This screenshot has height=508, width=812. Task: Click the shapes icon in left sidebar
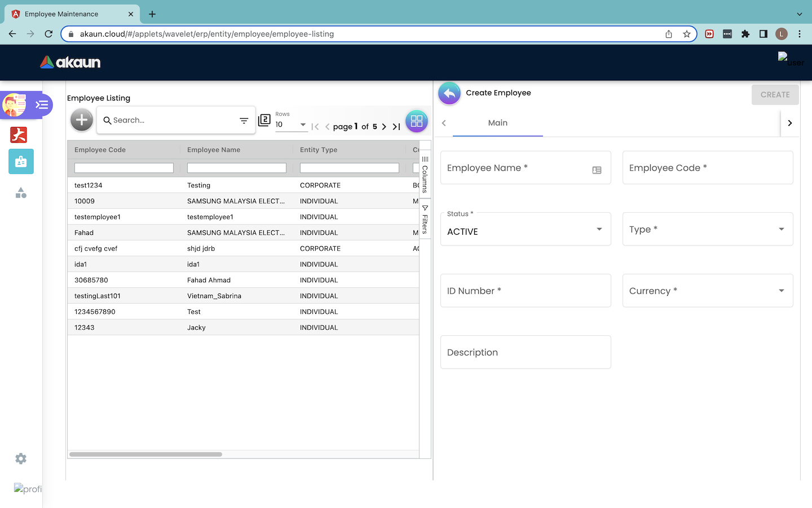coord(21,193)
